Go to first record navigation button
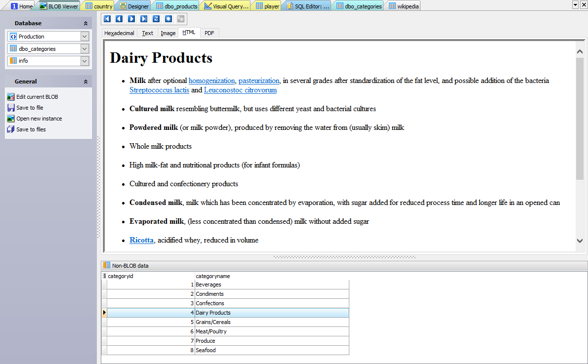The width and height of the screenshot is (588, 364). tap(107, 19)
